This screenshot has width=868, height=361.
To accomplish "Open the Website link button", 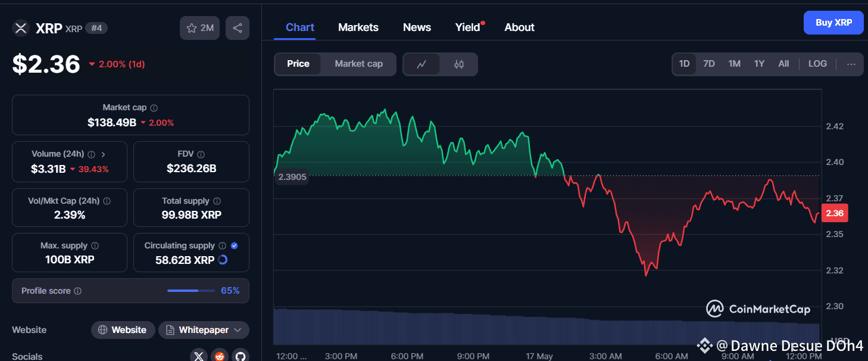I will tap(123, 330).
